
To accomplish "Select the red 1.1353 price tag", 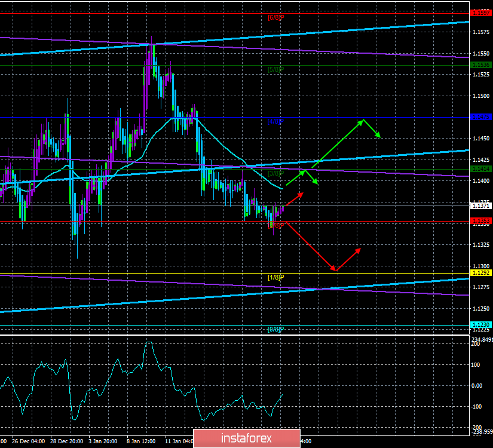I will tap(481, 221).
